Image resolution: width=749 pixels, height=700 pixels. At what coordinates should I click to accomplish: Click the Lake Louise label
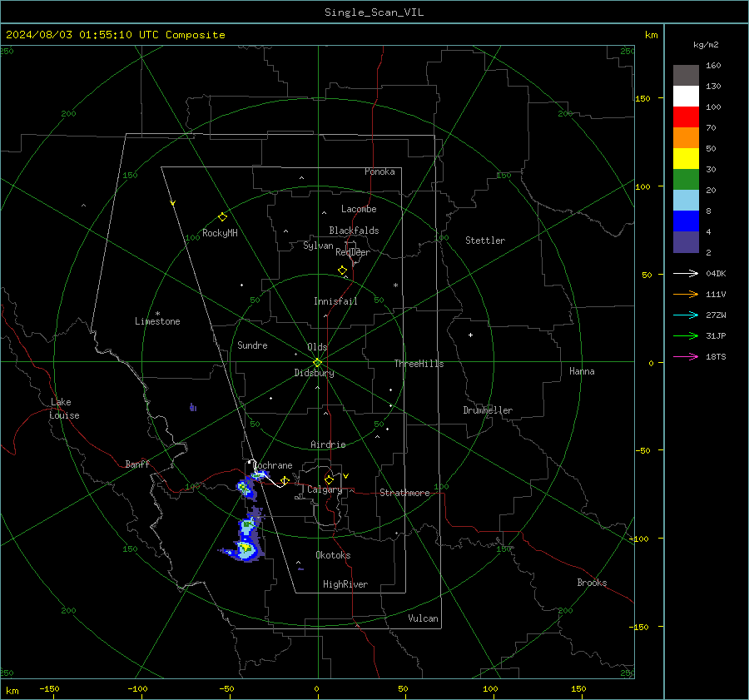pyautogui.click(x=64, y=409)
